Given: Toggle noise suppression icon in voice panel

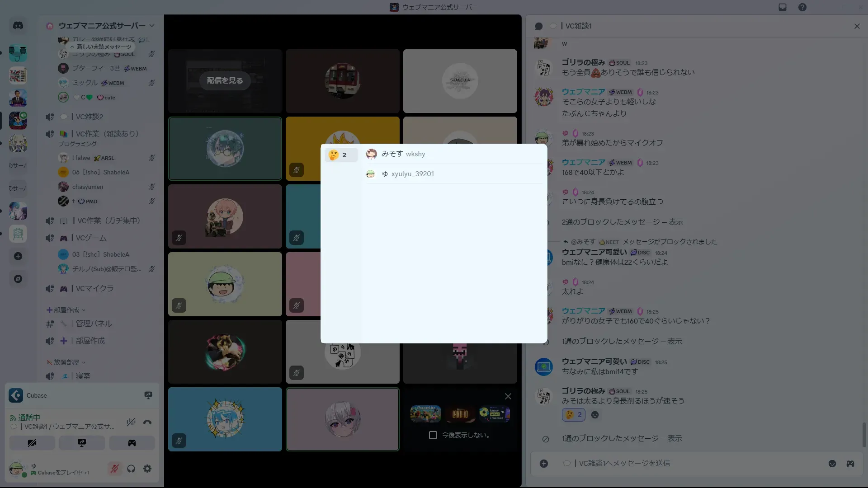Looking at the screenshot, I should tap(131, 422).
